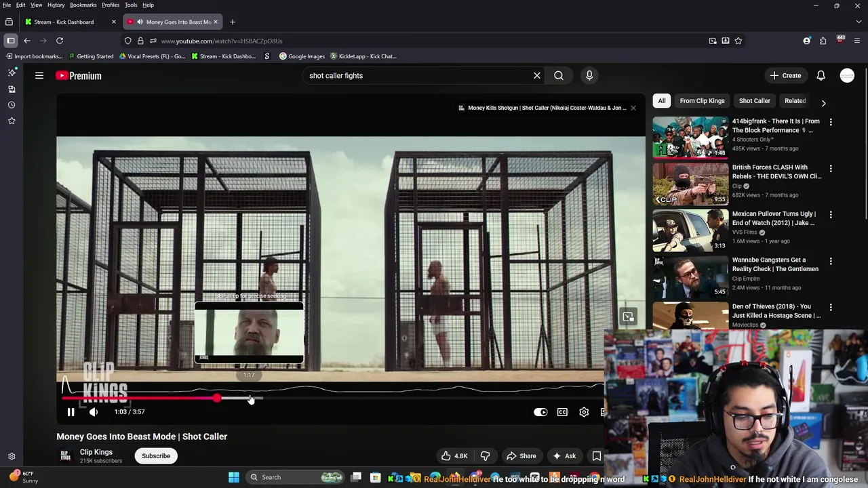This screenshot has height=488, width=868.
Task: Open the Clip Kings channel name link
Action: pyautogui.click(x=96, y=452)
